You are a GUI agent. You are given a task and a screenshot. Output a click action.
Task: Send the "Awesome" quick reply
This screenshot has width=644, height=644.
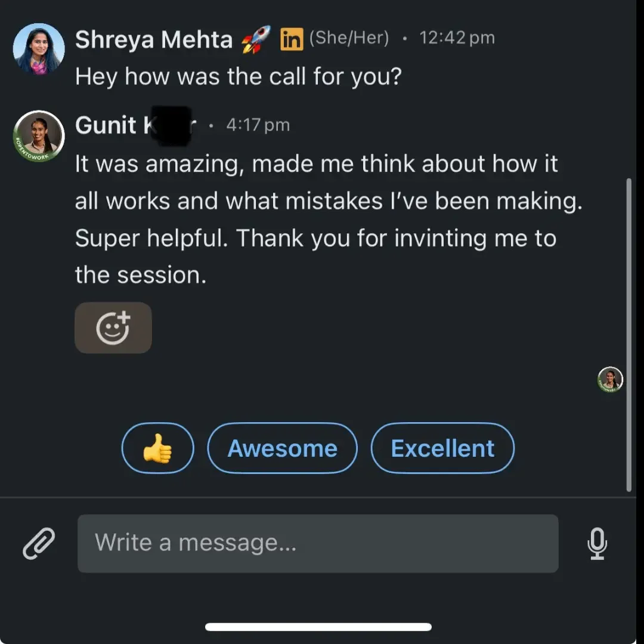pyautogui.click(x=282, y=448)
